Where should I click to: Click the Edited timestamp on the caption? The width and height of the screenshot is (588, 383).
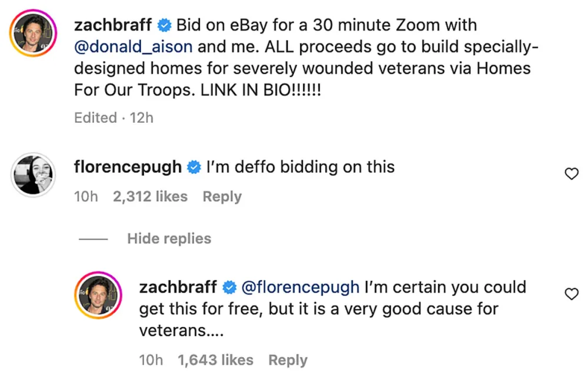[x=95, y=117]
